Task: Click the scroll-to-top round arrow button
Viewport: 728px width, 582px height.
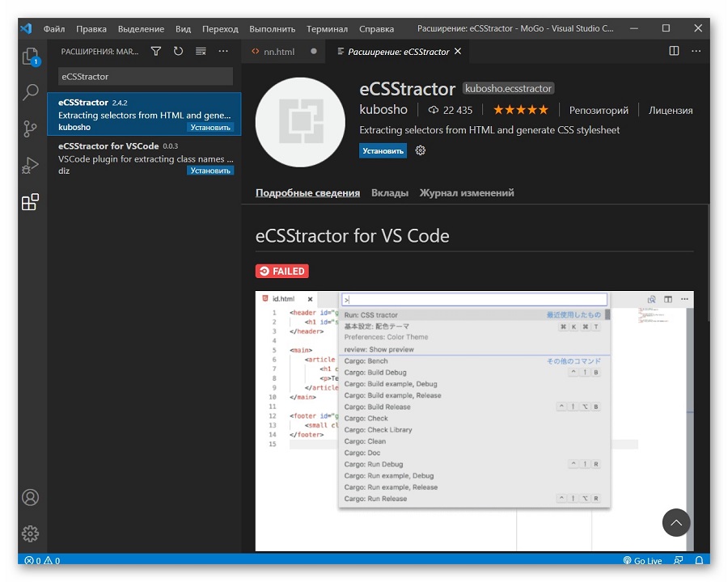Action: pos(676,523)
